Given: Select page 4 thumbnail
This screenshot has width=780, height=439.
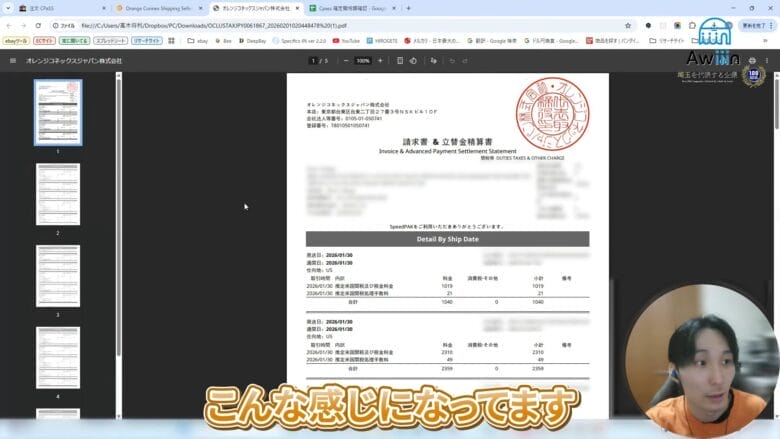Looking at the screenshot, I should [x=58, y=357].
